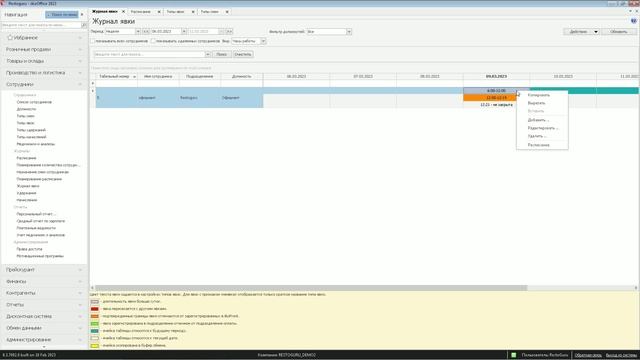
Task: Enable показывать удаленных сотрудников checkbox
Action: [x=153, y=41]
